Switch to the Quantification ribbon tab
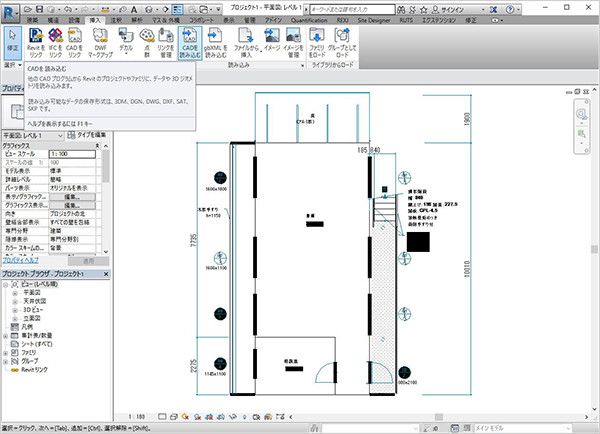600x434 pixels. (x=309, y=20)
